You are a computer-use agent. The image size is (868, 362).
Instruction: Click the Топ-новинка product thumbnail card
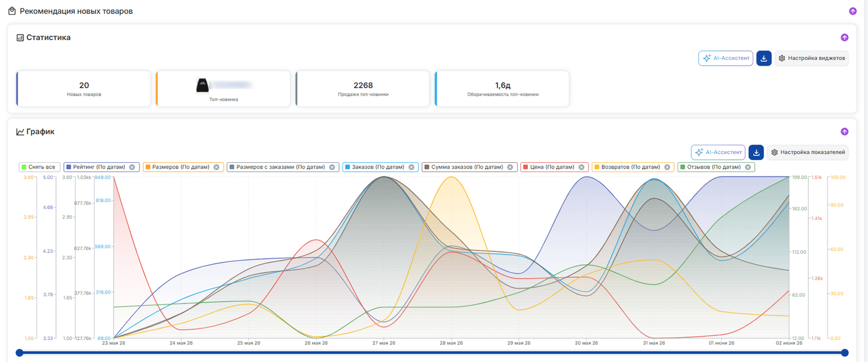click(x=223, y=88)
